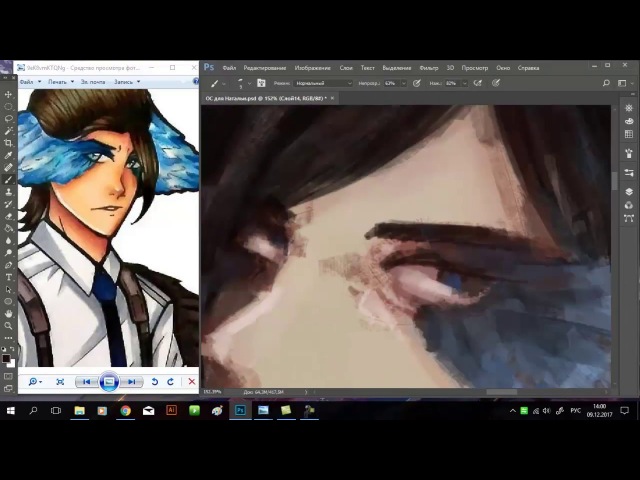Viewport: 640px width, 480px height.
Task: Rotate image clockwise in photo viewer
Action: pos(171,382)
